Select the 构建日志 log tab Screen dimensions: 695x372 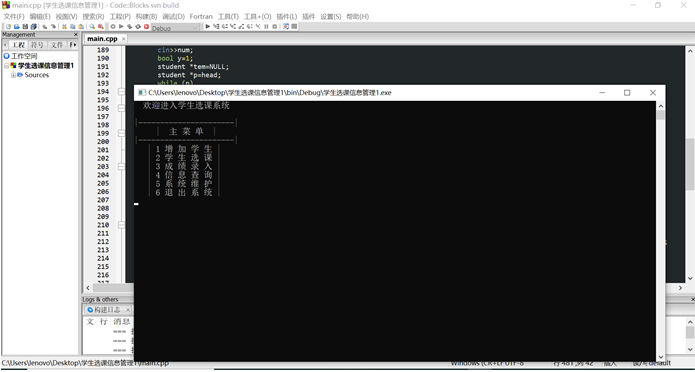(x=107, y=309)
